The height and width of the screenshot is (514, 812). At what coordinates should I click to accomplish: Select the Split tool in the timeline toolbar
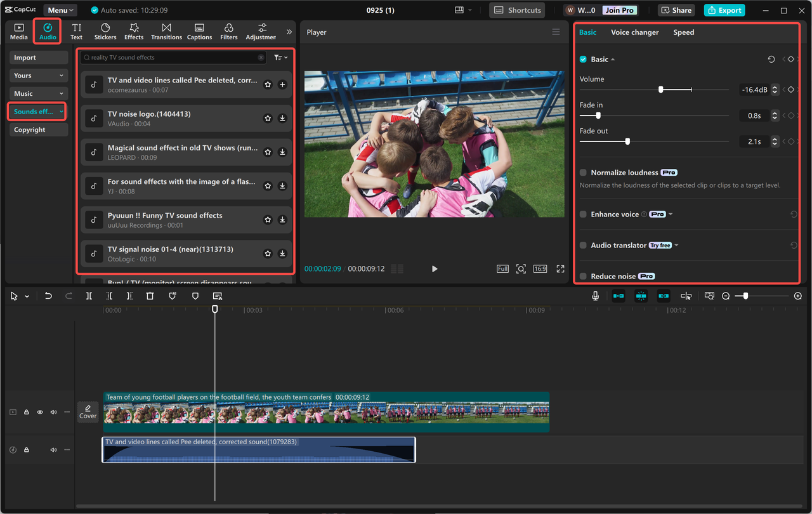coord(89,295)
